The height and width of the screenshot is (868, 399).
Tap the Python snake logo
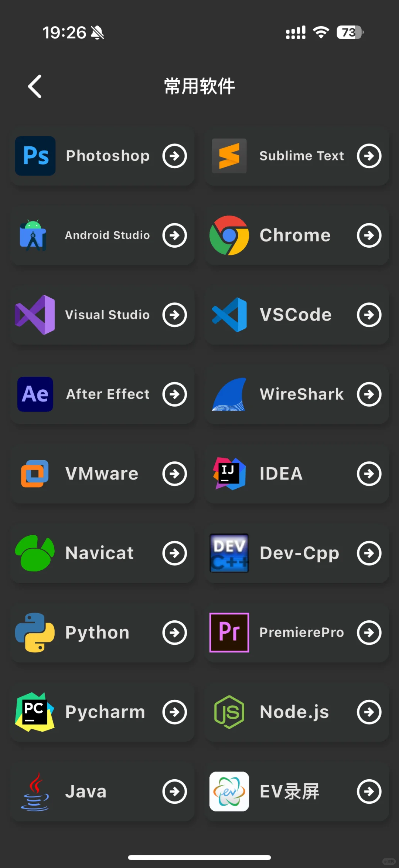coord(35,633)
